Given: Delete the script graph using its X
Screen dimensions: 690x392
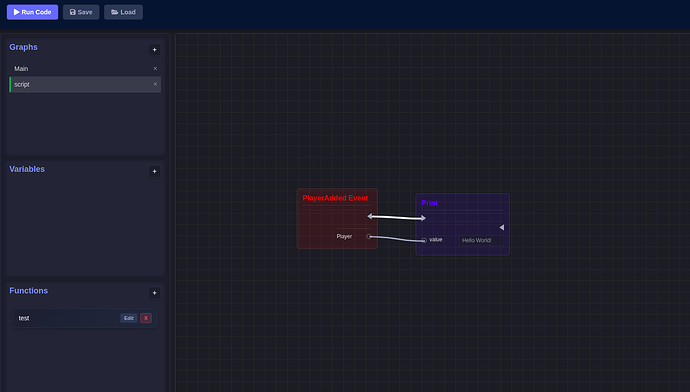Looking at the screenshot, I should (155, 84).
